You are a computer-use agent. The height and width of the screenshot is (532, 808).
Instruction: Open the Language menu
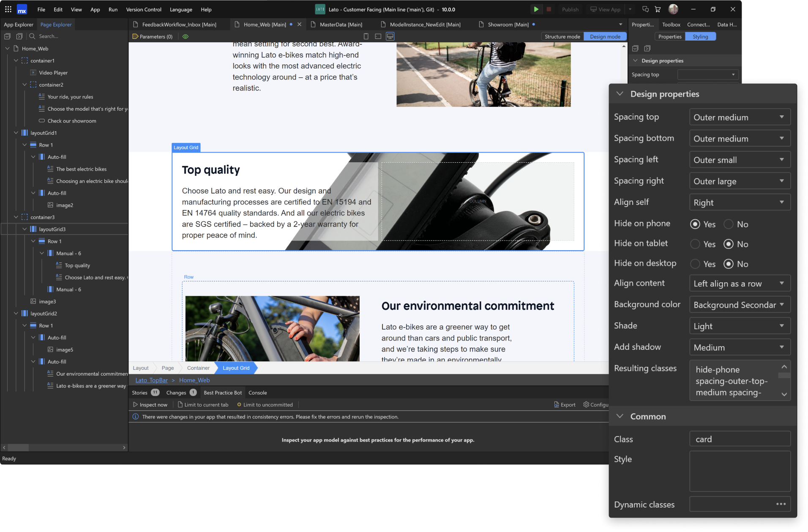click(x=181, y=9)
